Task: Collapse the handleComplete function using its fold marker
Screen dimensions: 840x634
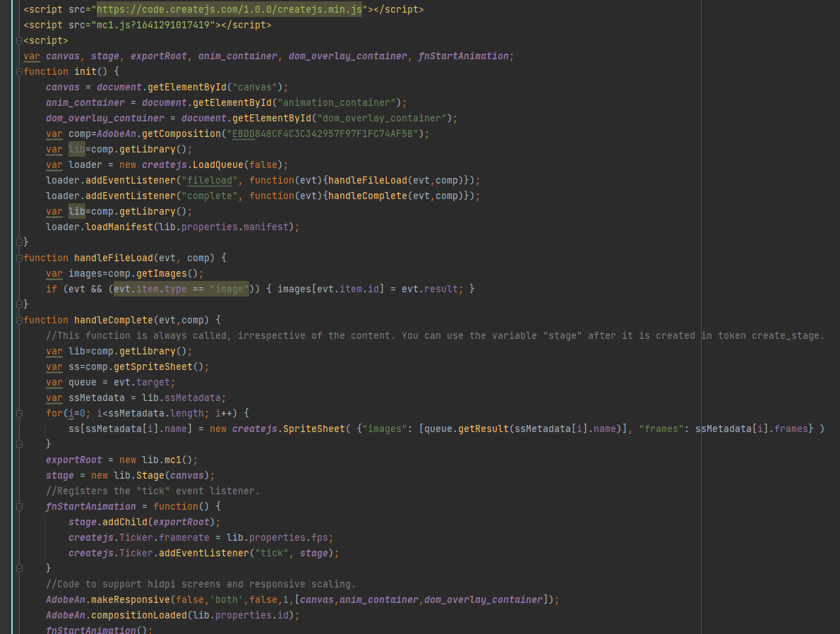Action: point(19,321)
